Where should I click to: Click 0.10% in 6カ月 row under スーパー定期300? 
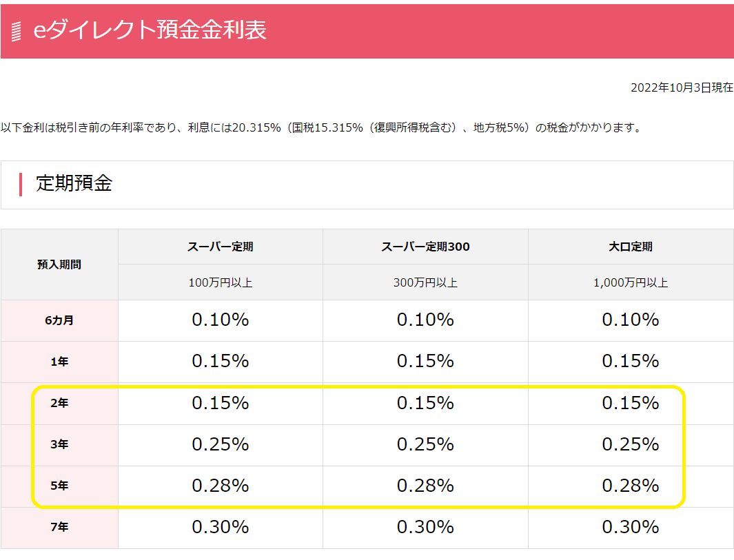[x=425, y=320]
